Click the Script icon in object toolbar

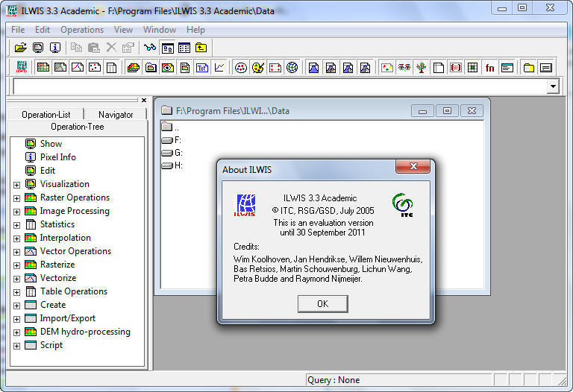507,68
